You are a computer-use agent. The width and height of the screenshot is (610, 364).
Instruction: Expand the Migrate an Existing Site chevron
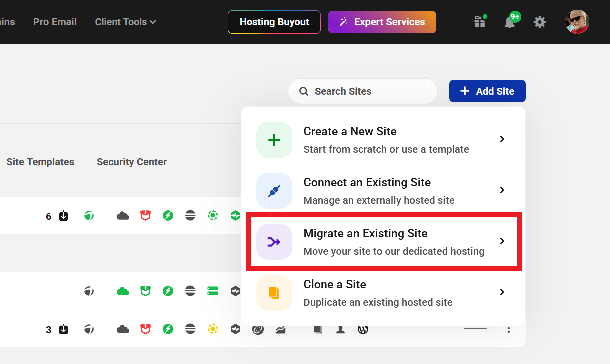[x=502, y=241]
